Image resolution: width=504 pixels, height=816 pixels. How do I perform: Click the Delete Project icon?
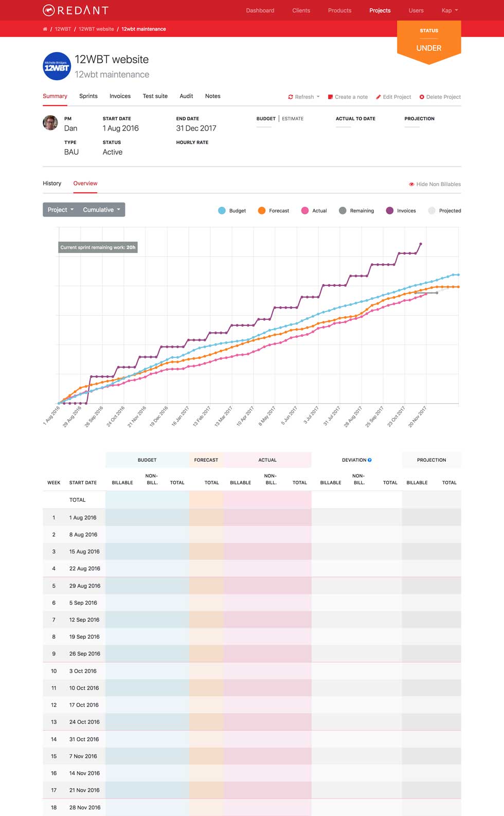click(x=422, y=97)
